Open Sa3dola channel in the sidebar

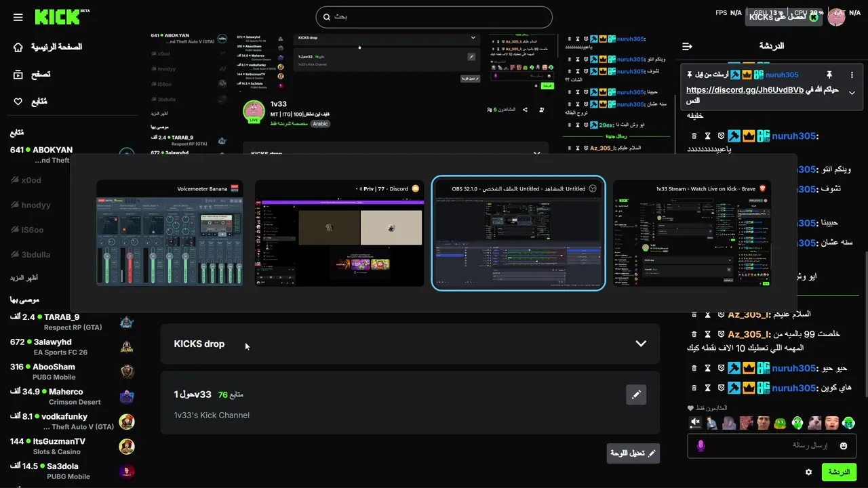[x=71, y=471]
